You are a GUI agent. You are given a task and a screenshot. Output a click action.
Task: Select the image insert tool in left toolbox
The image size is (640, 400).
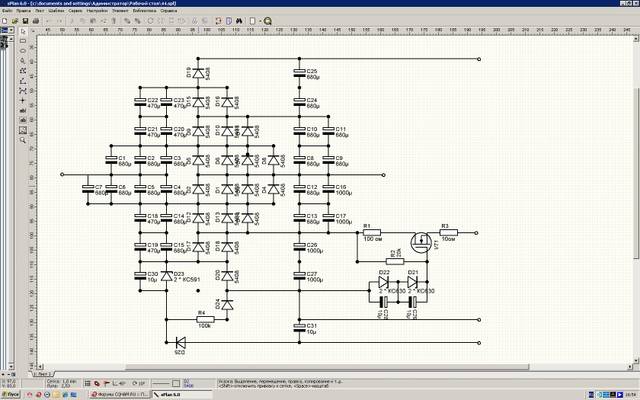(x=23, y=130)
